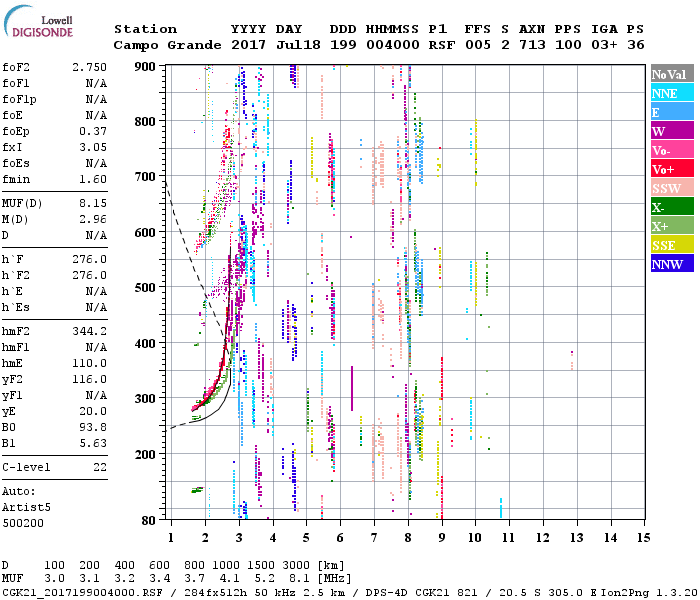The height and width of the screenshot is (600, 700).
Task: Click the yE value 20.0
Action: pyautogui.click(x=93, y=412)
